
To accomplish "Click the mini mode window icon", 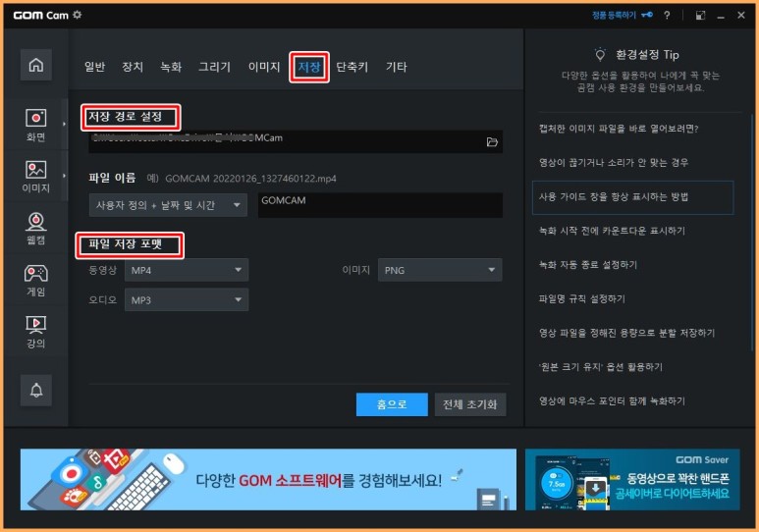I will (x=700, y=15).
